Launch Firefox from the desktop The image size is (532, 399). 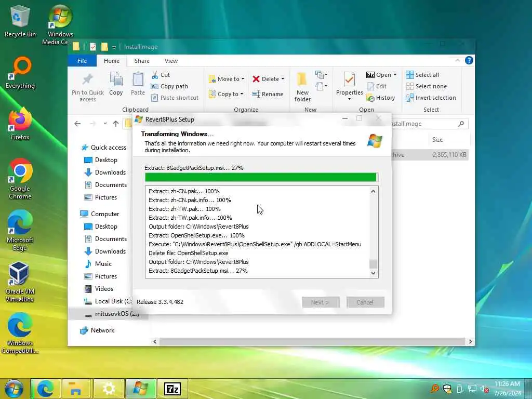click(x=20, y=124)
